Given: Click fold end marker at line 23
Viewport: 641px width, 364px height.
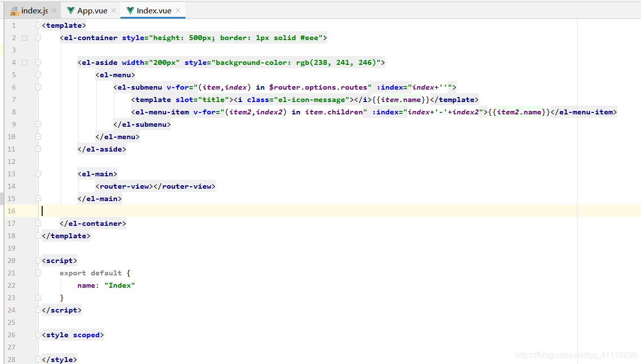Looking at the screenshot, I should point(38,298).
